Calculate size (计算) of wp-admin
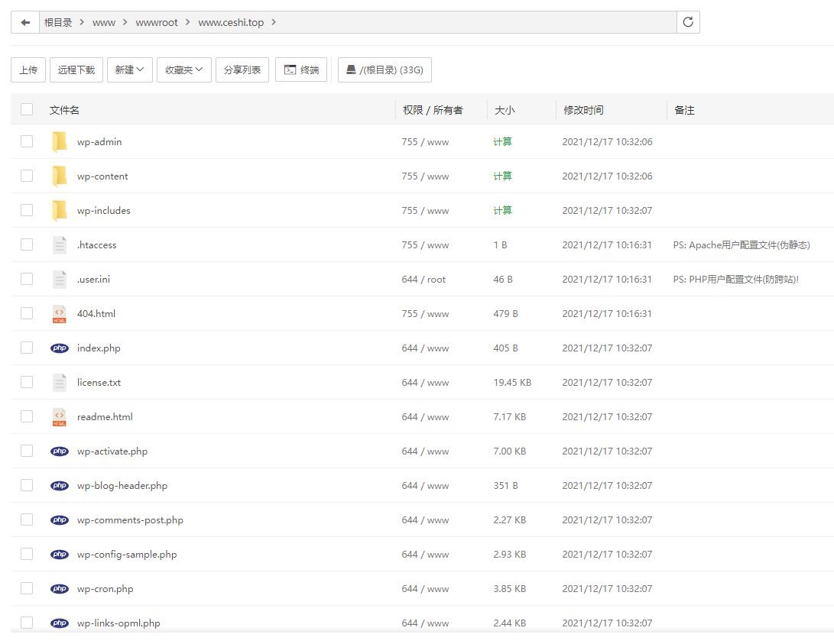Viewport: 834px width, 644px height. (503, 141)
